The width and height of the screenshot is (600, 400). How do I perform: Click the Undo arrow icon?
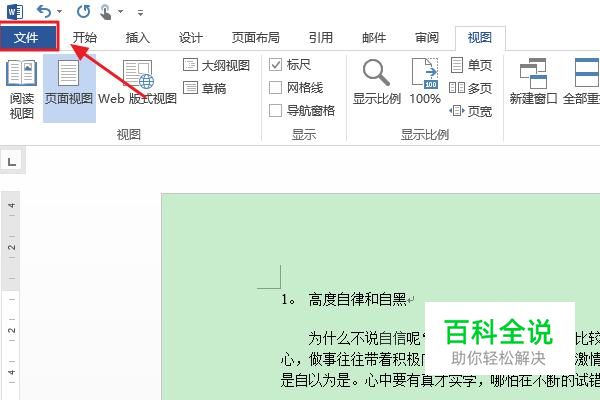[44, 11]
